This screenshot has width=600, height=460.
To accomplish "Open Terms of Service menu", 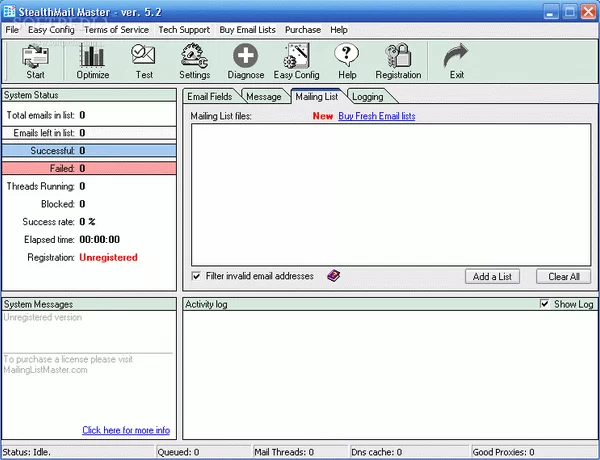I will [x=116, y=30].
